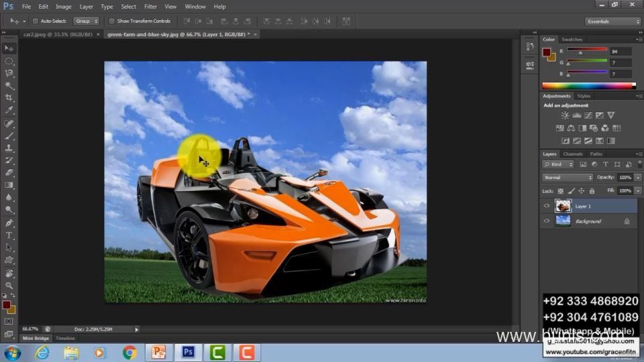This screenshot has height=362, width=644.
Task: Select the Eraser tool
Action: 9,173
